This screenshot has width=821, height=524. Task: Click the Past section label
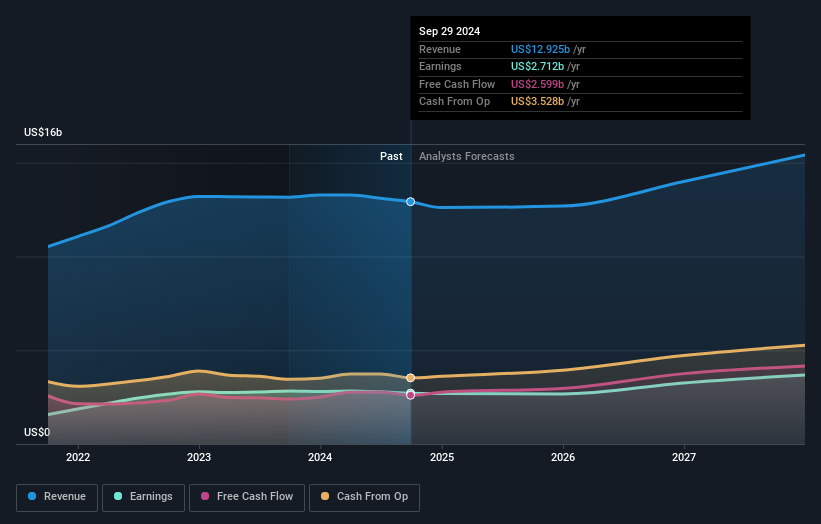391,157
